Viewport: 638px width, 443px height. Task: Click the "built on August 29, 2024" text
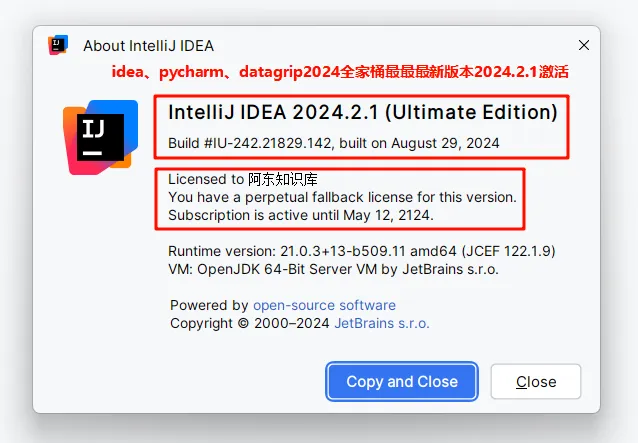point(419,143)
